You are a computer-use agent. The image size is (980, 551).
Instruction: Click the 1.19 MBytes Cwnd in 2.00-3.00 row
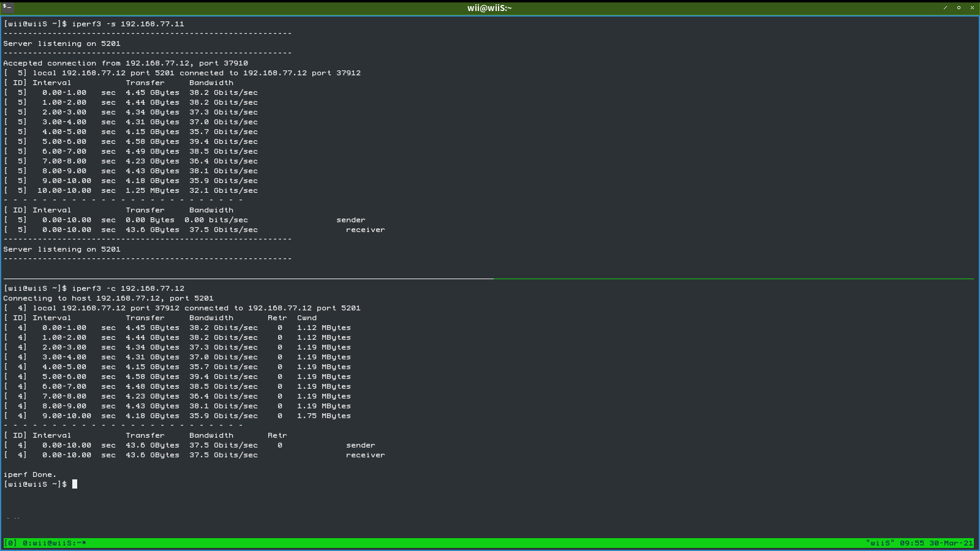[324, 347]
